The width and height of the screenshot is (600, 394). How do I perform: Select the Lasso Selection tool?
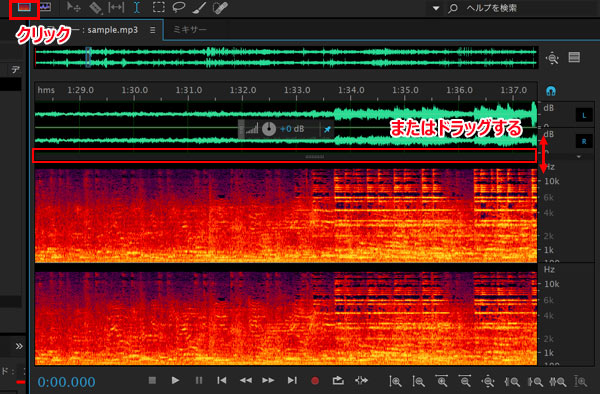coord(178,7)
